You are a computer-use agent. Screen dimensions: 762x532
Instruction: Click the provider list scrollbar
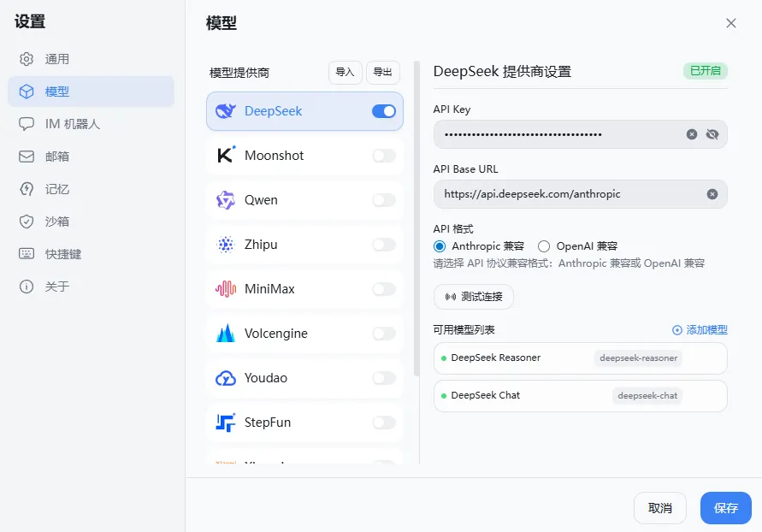point(416,219)
